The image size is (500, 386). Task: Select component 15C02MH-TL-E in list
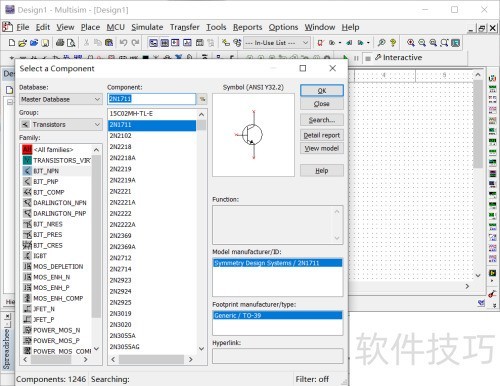pos(131,114)
